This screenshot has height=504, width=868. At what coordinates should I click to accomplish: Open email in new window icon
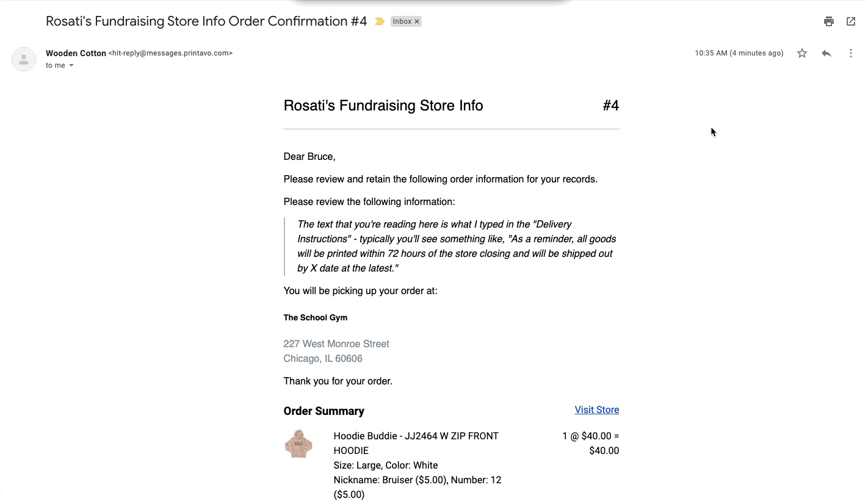pyautogui.click(x=851, y=21)
